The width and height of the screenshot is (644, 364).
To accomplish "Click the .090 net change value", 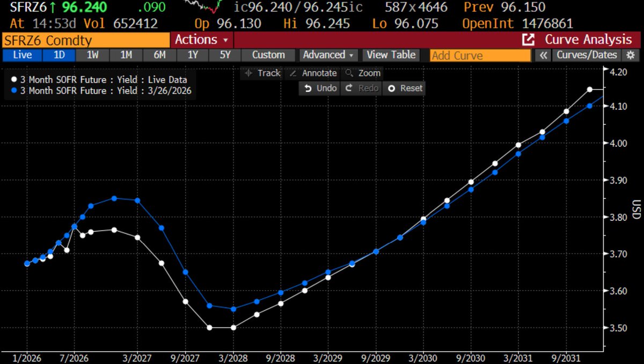I will tap(152, 7).
